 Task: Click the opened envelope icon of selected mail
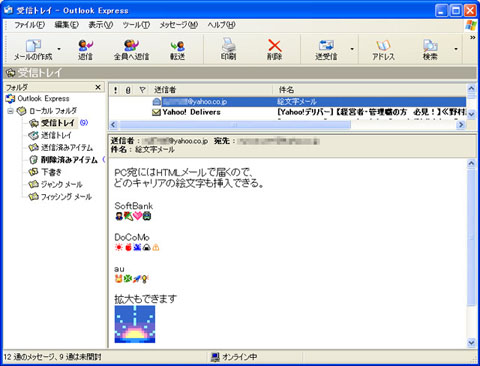click(156, 102)
